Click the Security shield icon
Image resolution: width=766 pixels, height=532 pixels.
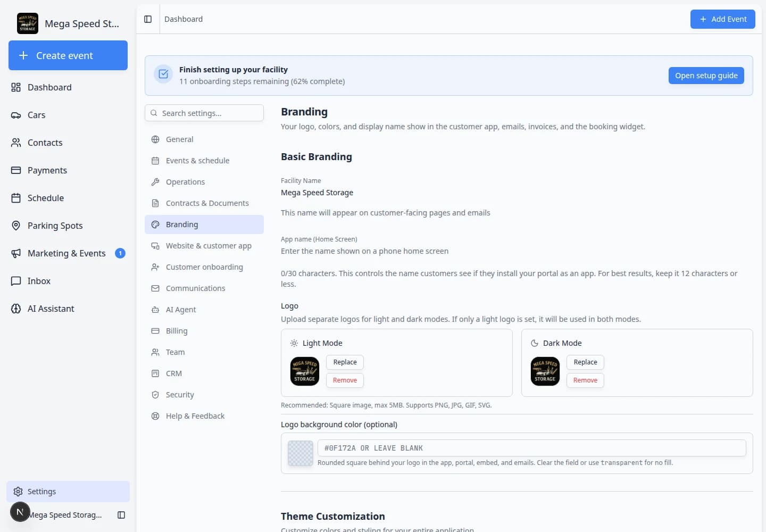click(x=155, y=395)
